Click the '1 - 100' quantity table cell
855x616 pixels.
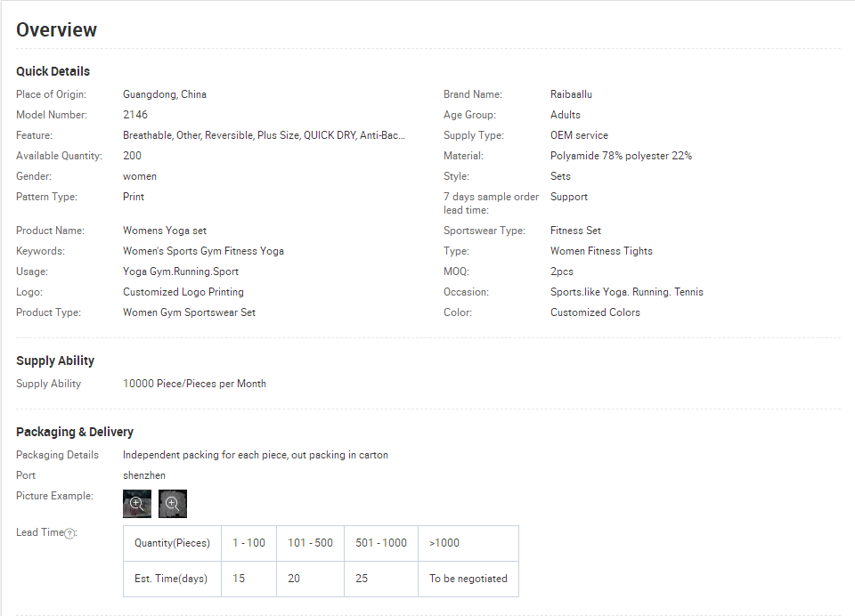tap(248, 544)
